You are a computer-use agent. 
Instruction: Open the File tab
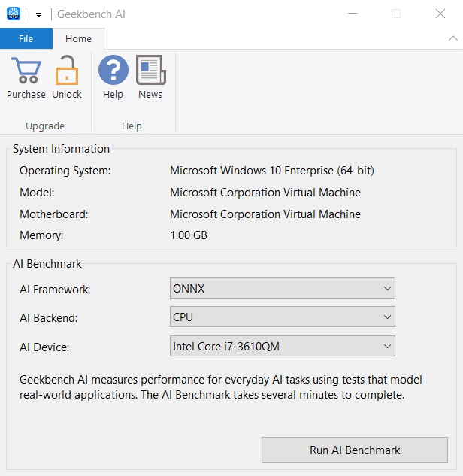(x=26, y=38)
